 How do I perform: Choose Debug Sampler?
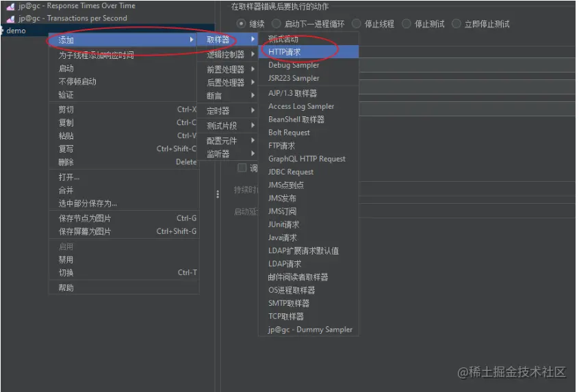pos(309,65)
